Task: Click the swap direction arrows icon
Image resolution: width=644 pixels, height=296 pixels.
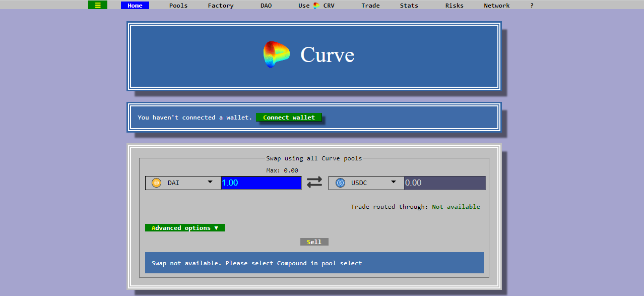Action: pyautogui.click(x=314, y=183)
